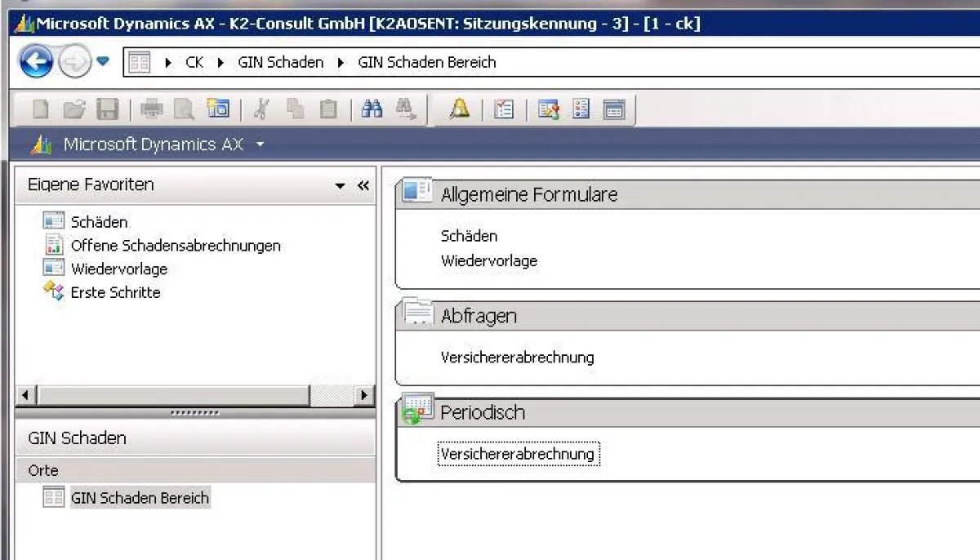Expand the Microsoft Dynamics AX menu dropdown
This screenshot has height=560, width=980.
point(261,144)
